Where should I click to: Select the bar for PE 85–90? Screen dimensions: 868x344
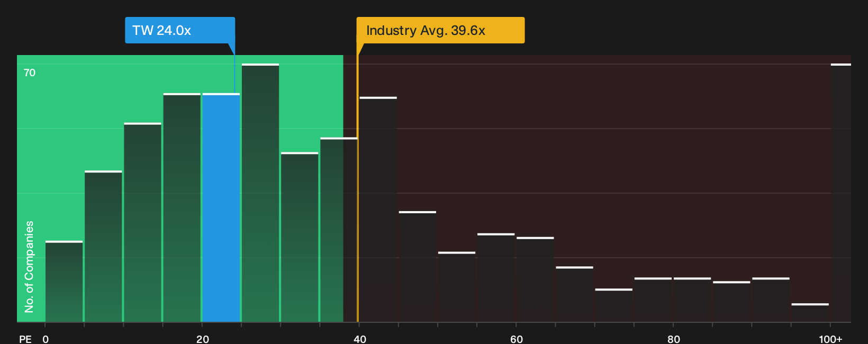click(731, 302)
